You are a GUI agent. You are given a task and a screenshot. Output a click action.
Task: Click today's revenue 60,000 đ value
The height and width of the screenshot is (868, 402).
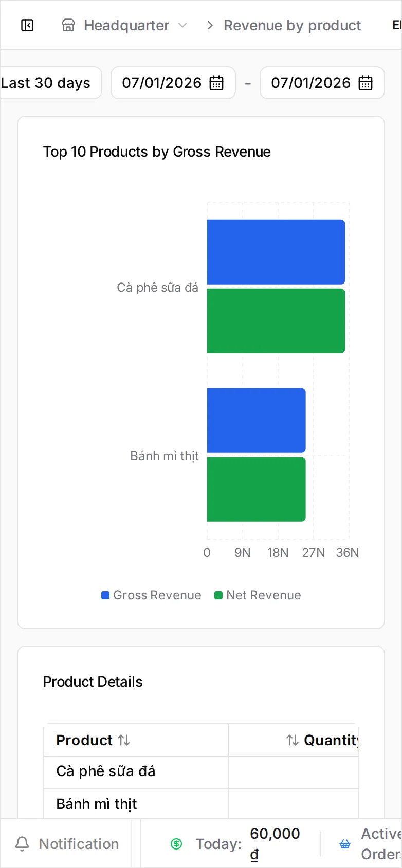tap(275, 844)
